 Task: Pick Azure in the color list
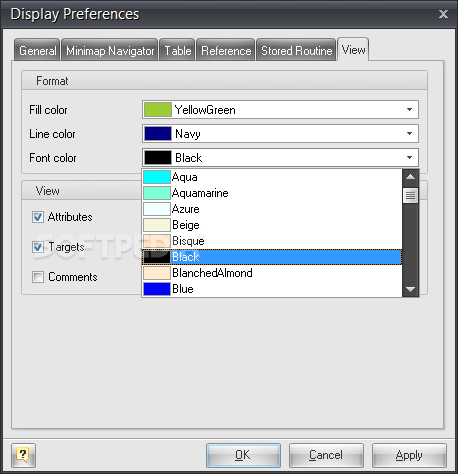[x=272, y=209]
